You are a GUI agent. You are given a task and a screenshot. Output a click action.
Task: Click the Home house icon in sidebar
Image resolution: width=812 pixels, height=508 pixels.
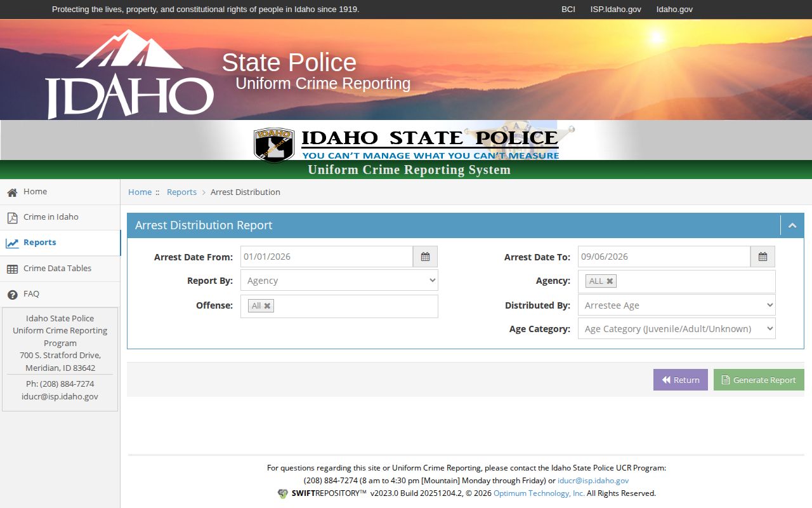click(x=12, y=192)
